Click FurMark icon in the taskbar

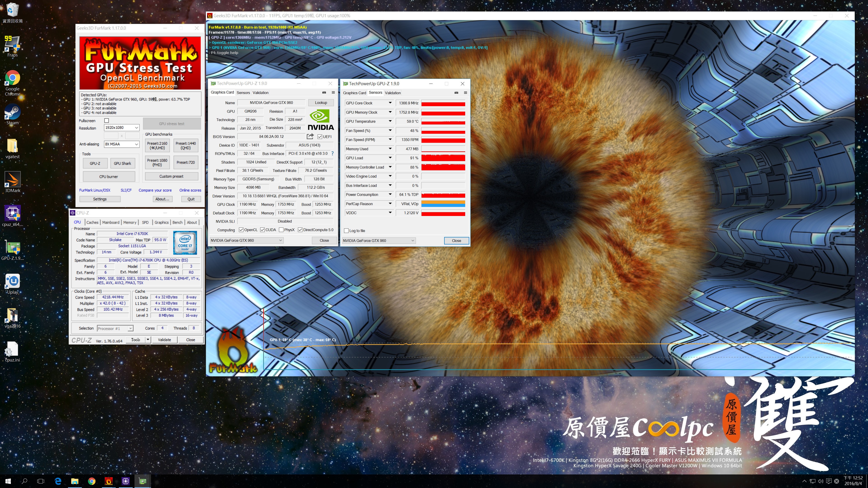click(108, 481)
